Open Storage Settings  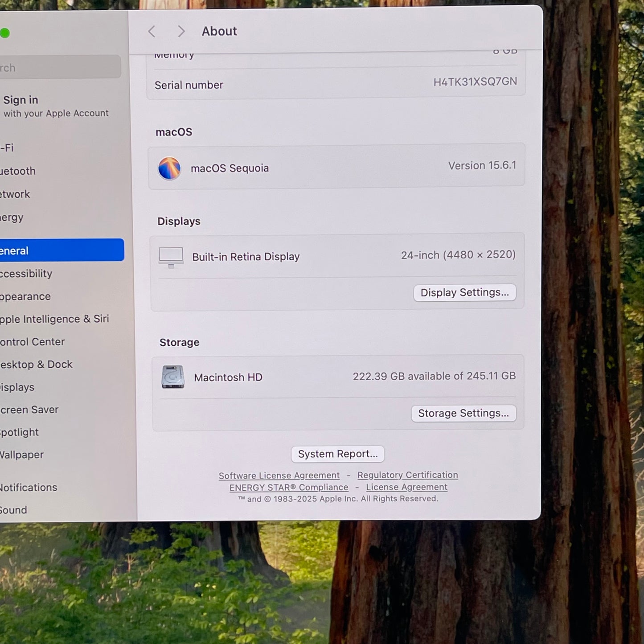tap(463, 414)
